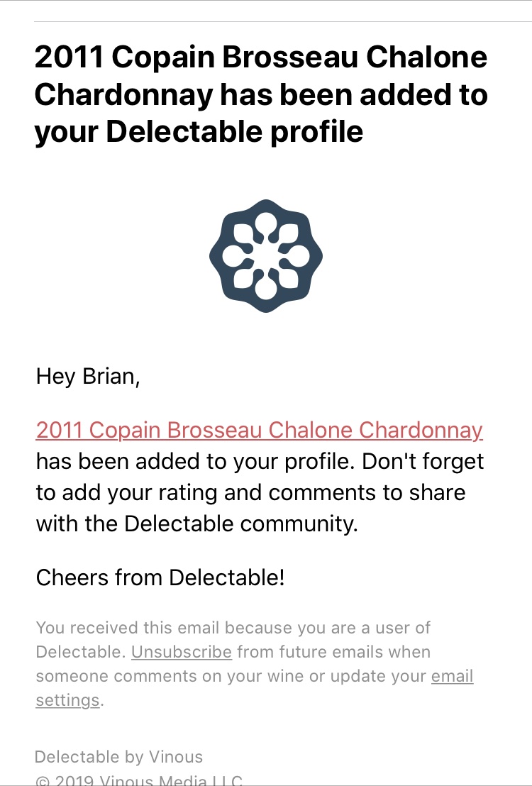Click the Delectable flower logo

coord(266,256)
